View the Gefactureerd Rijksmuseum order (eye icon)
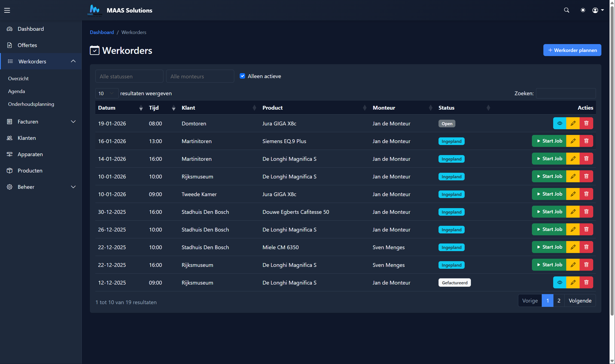 tap(559, 283)
